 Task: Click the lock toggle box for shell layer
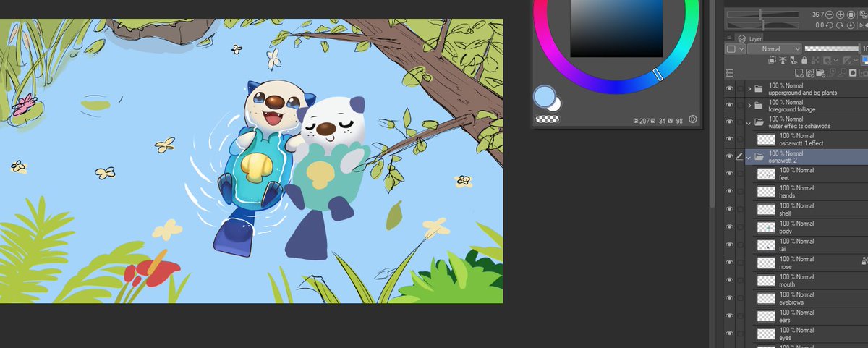[739, 210]
